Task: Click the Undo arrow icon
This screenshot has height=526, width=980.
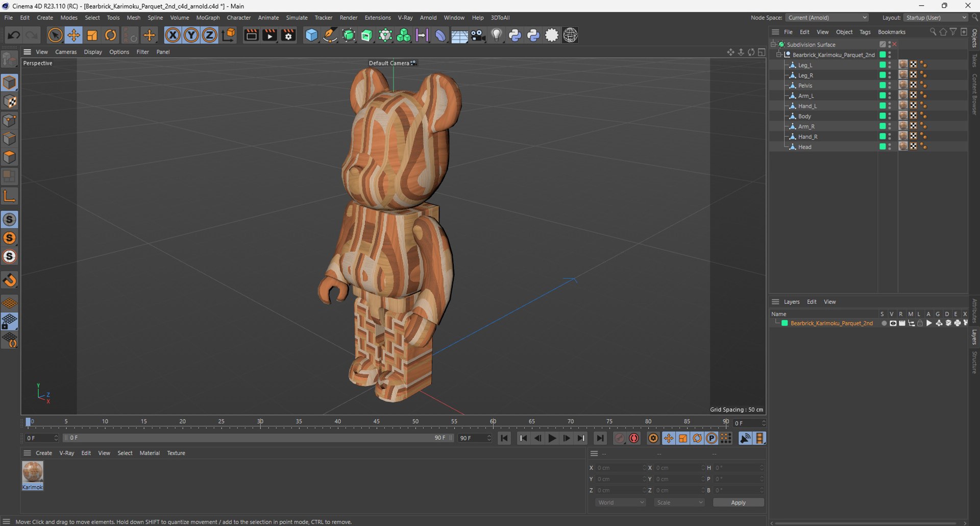Action: pos(14,35)
